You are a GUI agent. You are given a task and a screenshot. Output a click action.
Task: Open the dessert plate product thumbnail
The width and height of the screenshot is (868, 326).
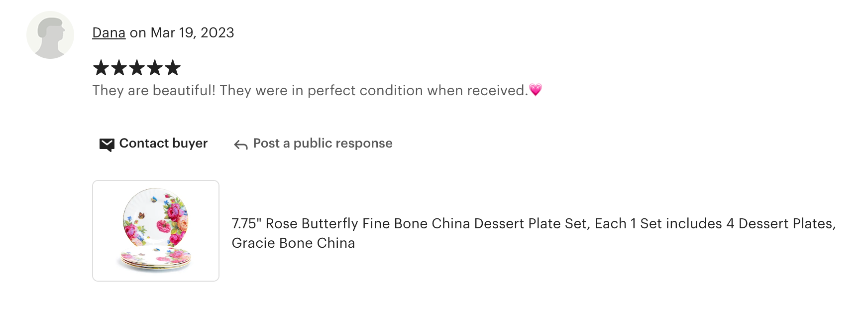point(156,231)
